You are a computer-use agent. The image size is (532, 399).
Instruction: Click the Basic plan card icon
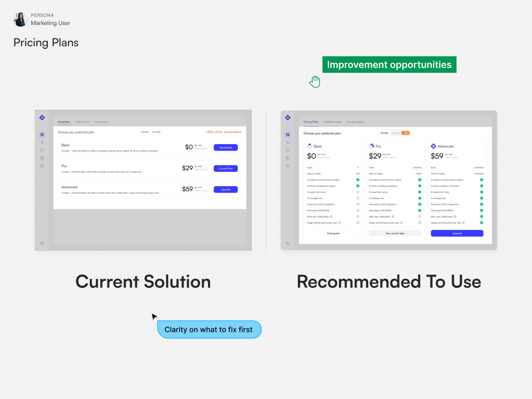310,146
